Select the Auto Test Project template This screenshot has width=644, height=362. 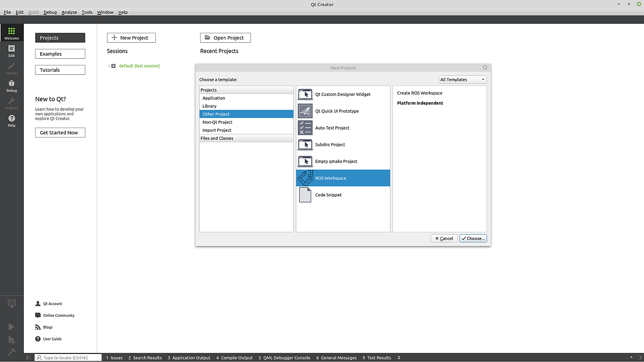point(332,128)
